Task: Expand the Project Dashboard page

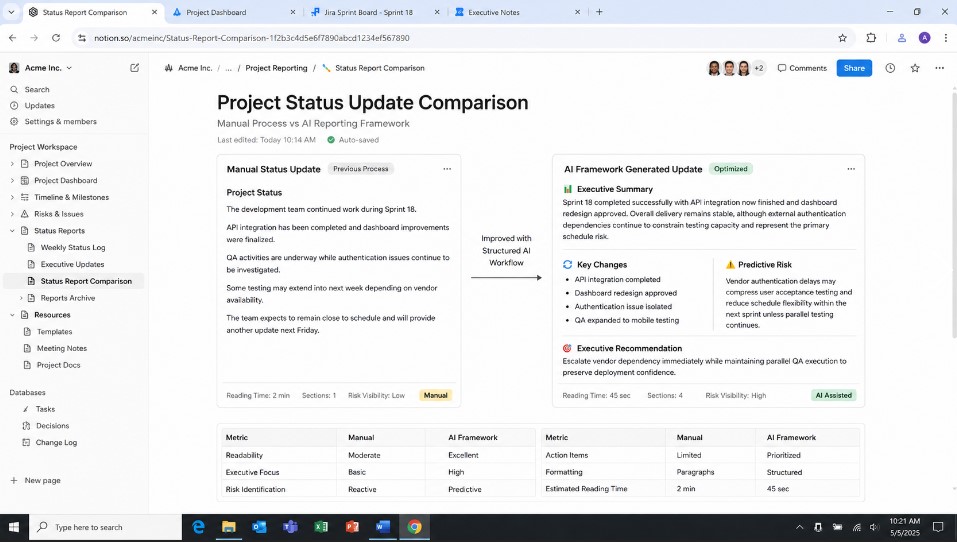Action: [x=12, y=181]
